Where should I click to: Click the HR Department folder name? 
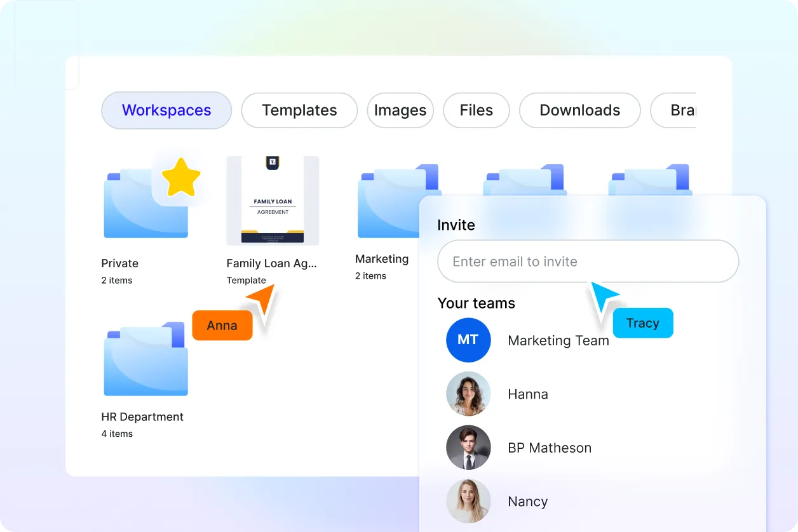142,417
